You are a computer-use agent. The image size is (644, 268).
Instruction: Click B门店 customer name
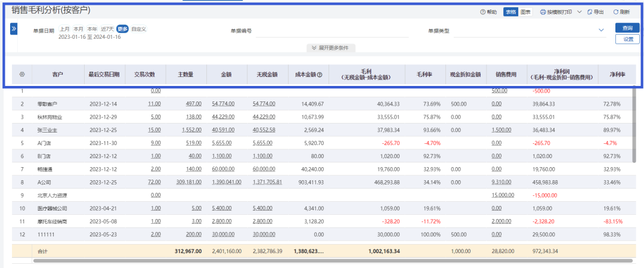(44, 156)
